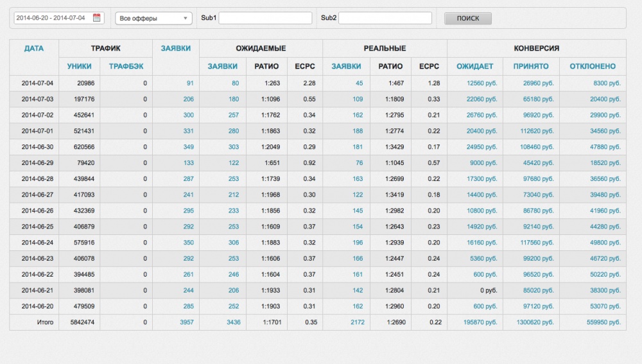Open real requests 188 for 2014-07-01
Viewport: 642px width, 364px height.
click(358, 131)
